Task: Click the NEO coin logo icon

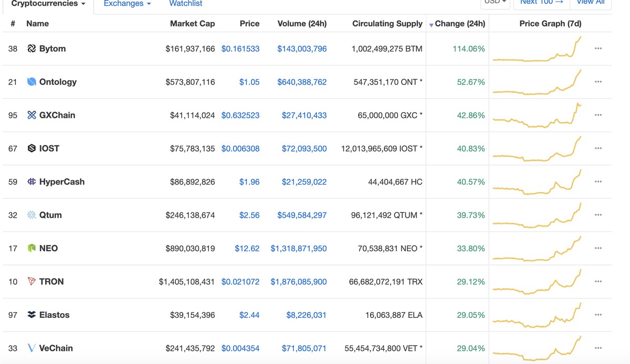Action: click(31, 249)
